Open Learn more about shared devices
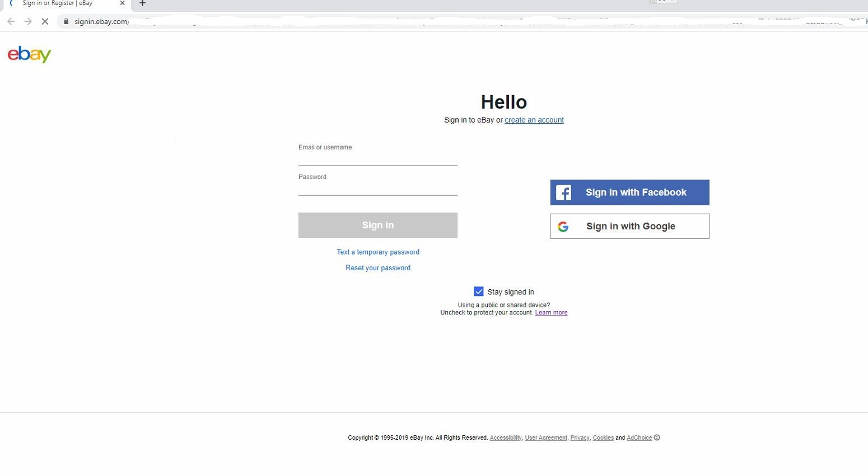Screen dimensions: 868x475 click(x=551, y=313)
